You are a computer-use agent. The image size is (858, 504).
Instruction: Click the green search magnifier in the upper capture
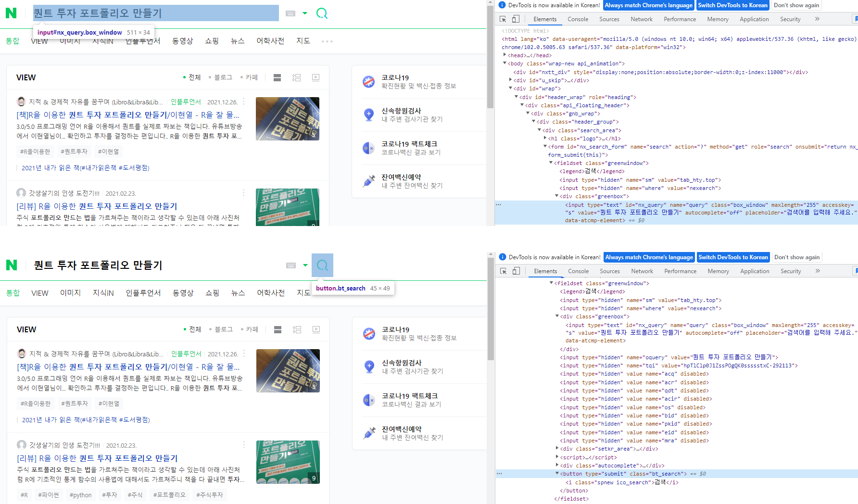pyautogui.click(x=322, y=13)
